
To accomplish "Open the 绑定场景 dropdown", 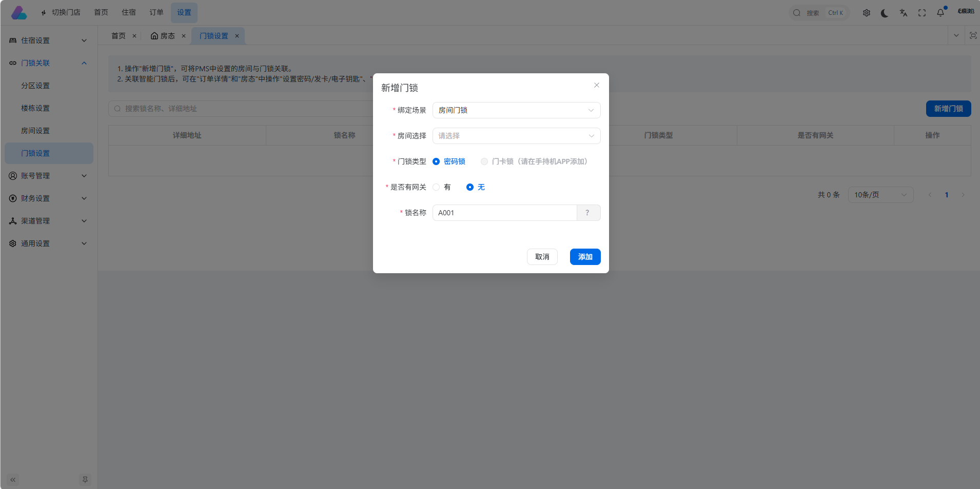I will point(516,110).
